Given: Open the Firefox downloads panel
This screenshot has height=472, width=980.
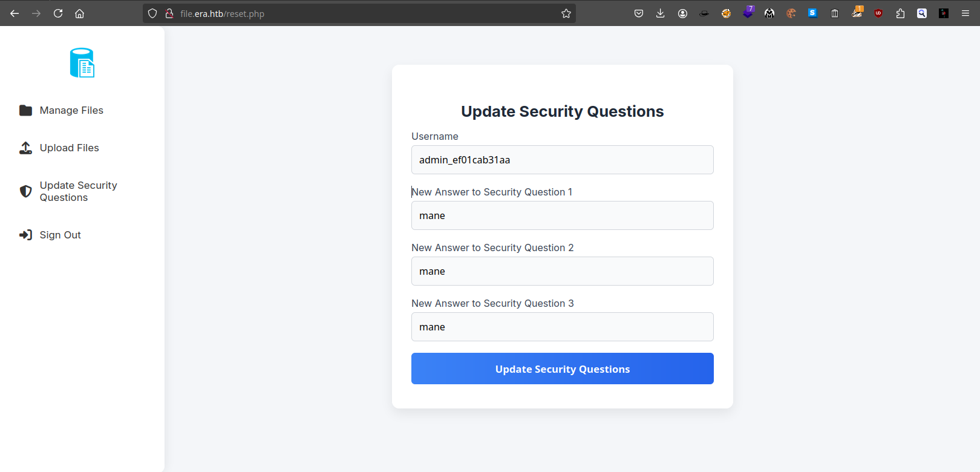Looking at the screenshot, I should point(661,13).
